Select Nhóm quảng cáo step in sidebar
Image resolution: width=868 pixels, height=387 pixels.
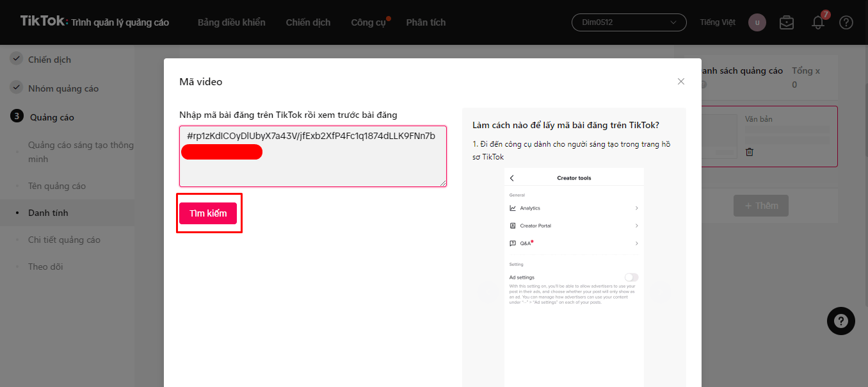pyautogui.click(x=63, y=88)
